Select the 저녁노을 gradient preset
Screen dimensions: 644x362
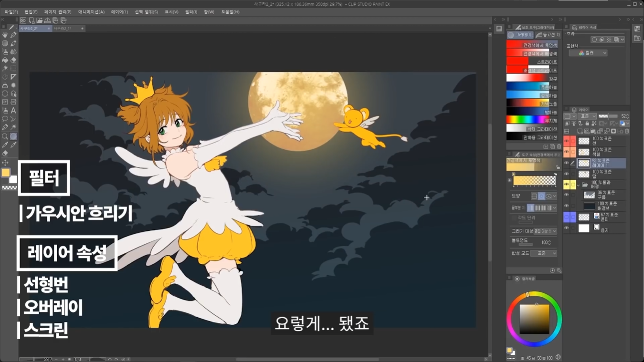pos(532,104)
